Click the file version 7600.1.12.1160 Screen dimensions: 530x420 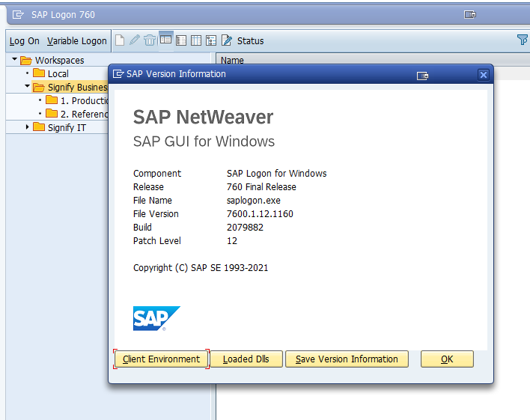point(260,213)
